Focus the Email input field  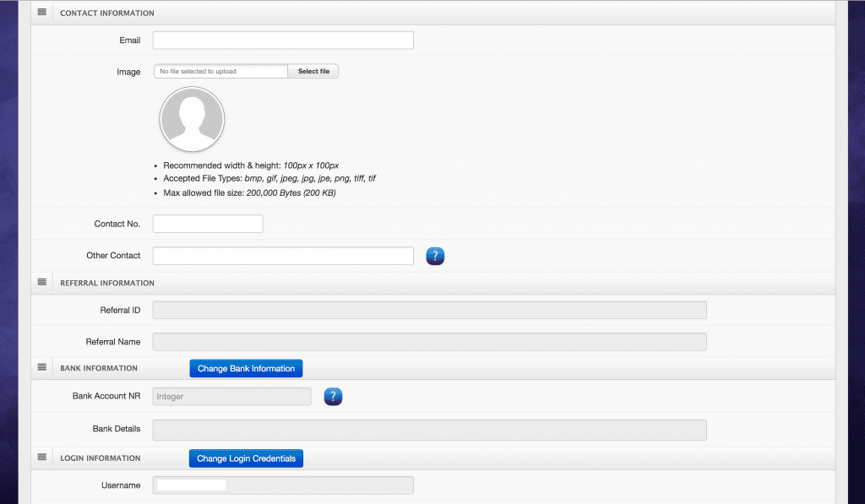(283, 41)
